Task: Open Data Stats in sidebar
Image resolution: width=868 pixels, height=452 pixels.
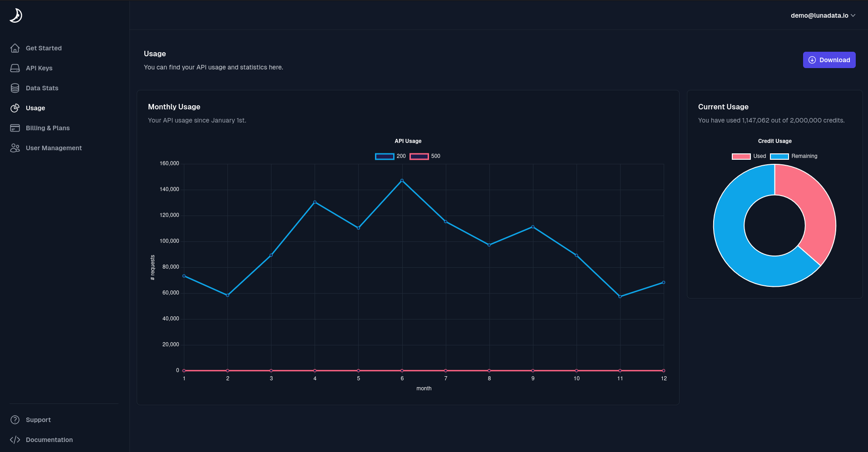Action: point(42,88)
